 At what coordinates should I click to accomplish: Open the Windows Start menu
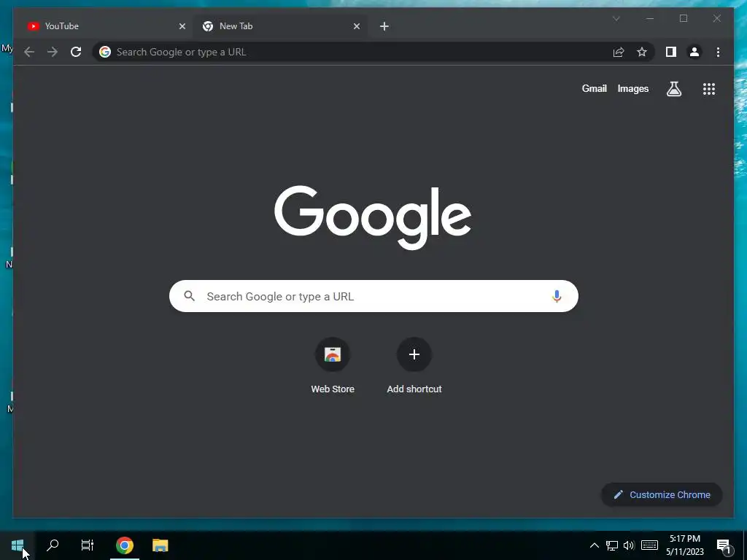18,545
